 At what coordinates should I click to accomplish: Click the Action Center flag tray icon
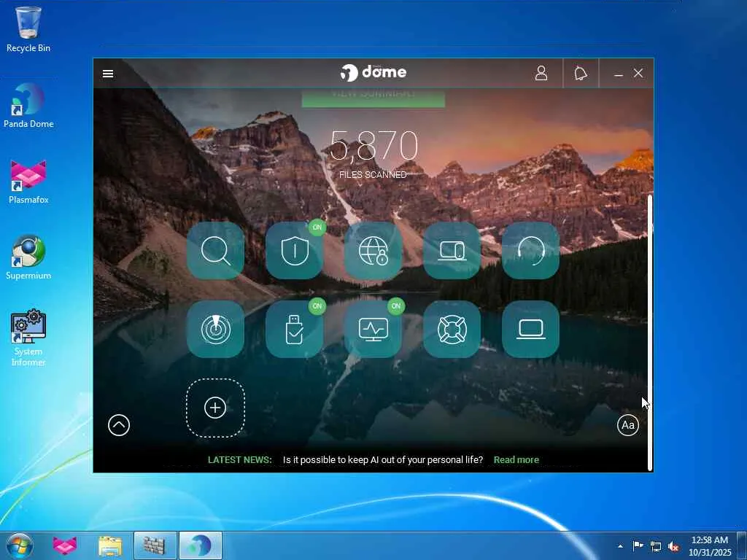click(638, 545)
